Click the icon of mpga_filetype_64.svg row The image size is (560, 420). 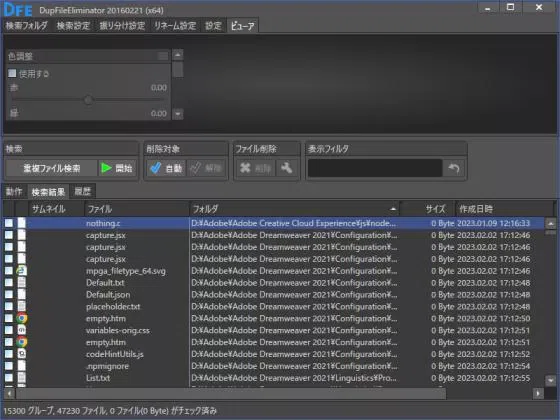pyautogui.click(x=21, y=271)
